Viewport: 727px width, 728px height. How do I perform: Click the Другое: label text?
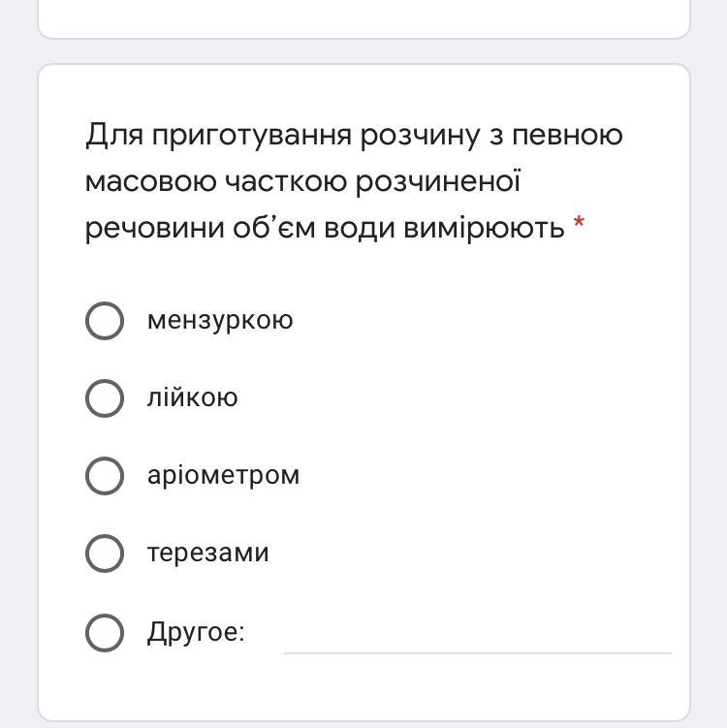pyautogui.click(x=196, y=633)
